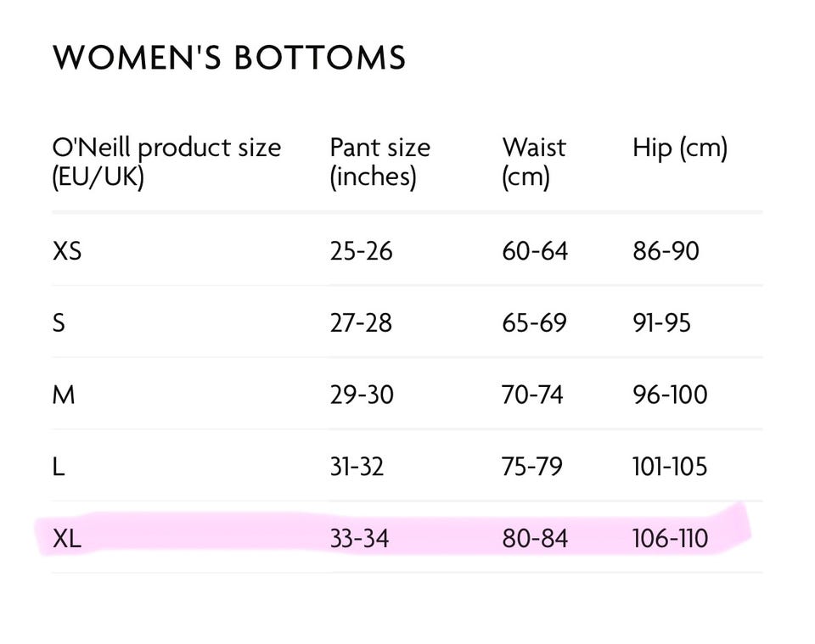
Task: Select the 86-90 hip measurement
Action: [x=666, y=251]
